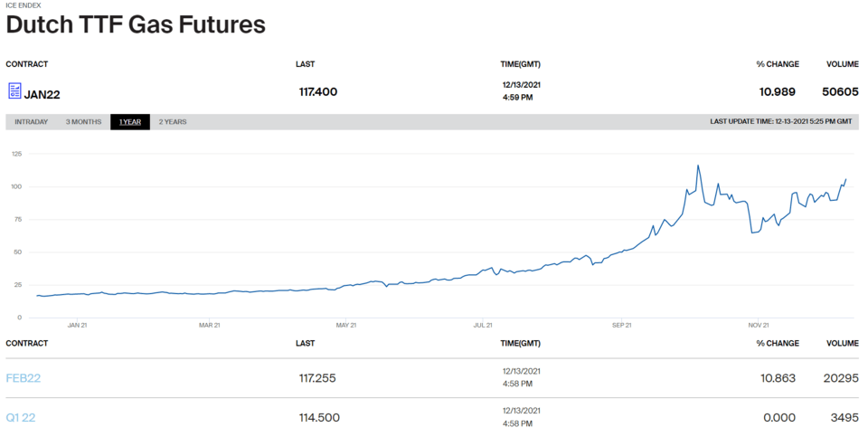Click the top CONTRACT column header
868x437 pixels.
27,64
